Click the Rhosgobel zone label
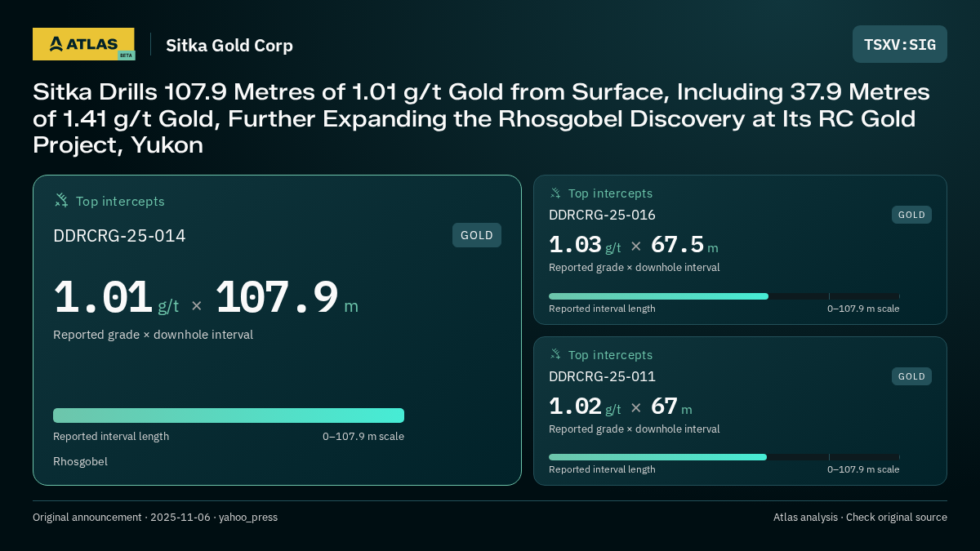Screen dimensions: 980x551 80,461
